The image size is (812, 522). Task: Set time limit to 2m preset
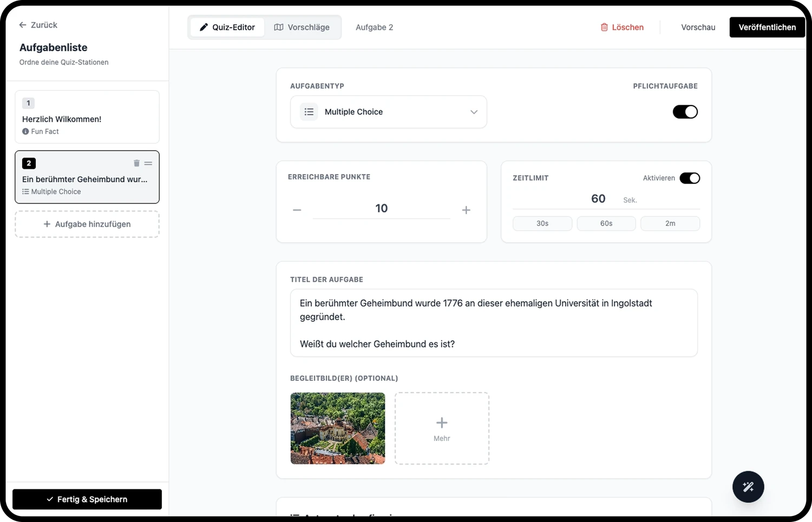click(670, 223)
